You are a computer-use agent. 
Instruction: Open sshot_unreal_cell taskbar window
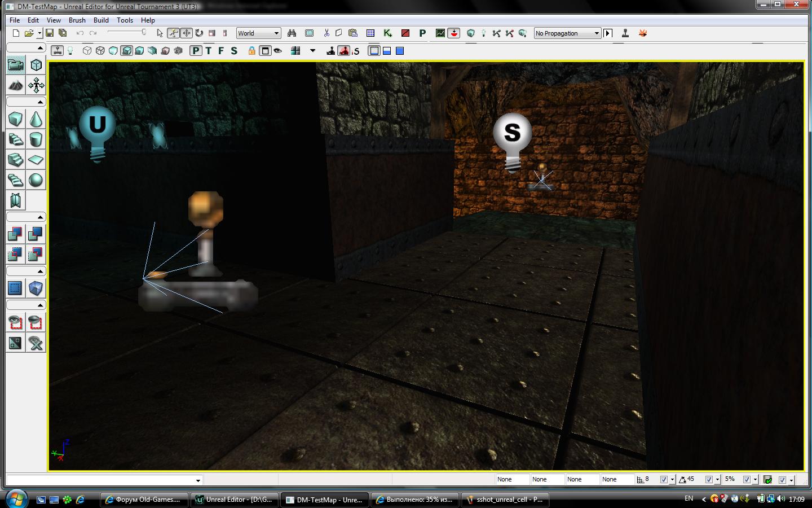coord(505,500)
